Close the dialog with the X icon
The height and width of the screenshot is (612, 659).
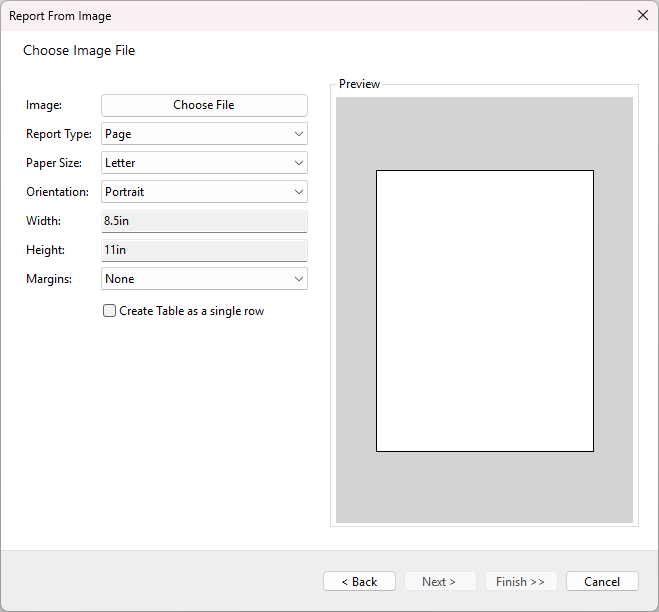(x=642, y=15)
